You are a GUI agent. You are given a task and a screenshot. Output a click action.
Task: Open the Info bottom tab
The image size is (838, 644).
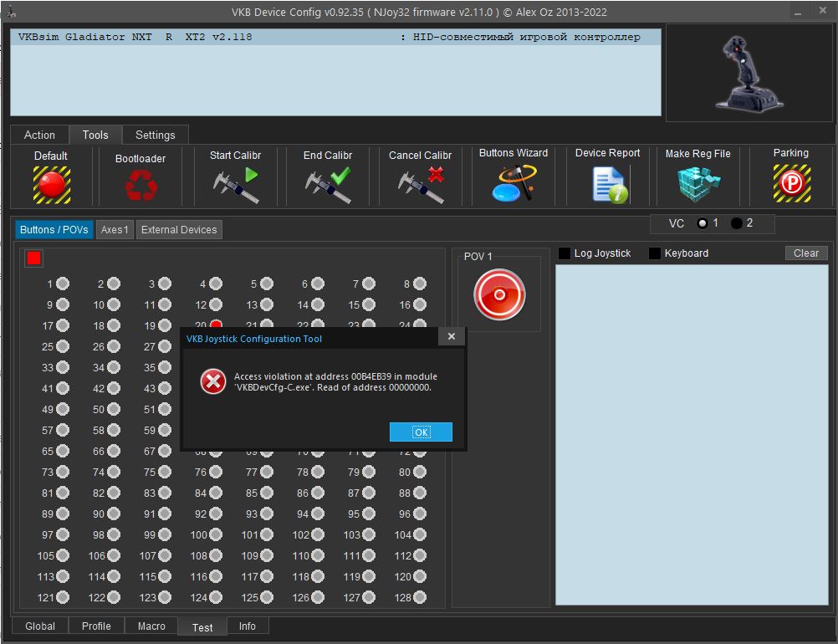[x=248, y=626]
